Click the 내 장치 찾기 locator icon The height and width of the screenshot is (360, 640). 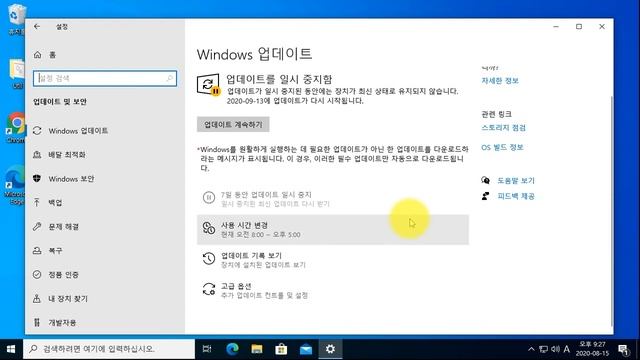coord(37,299)
